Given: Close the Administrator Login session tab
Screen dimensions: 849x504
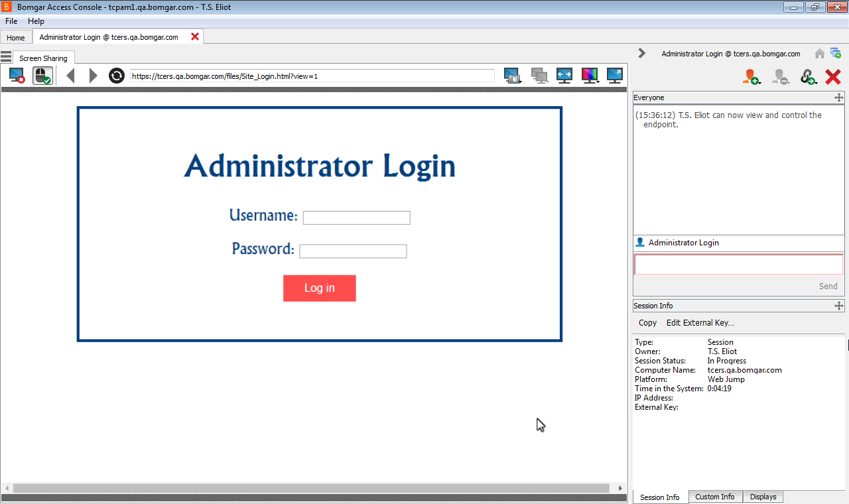Looking at the screenshot, I should (195, 36).
